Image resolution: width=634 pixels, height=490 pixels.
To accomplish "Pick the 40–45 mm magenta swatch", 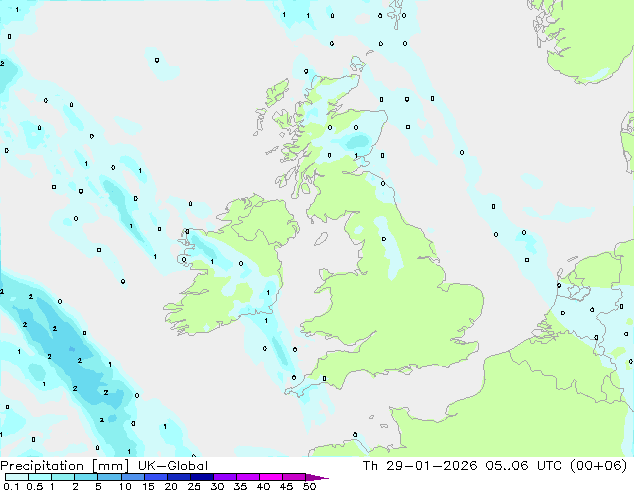I will (271, 477).
